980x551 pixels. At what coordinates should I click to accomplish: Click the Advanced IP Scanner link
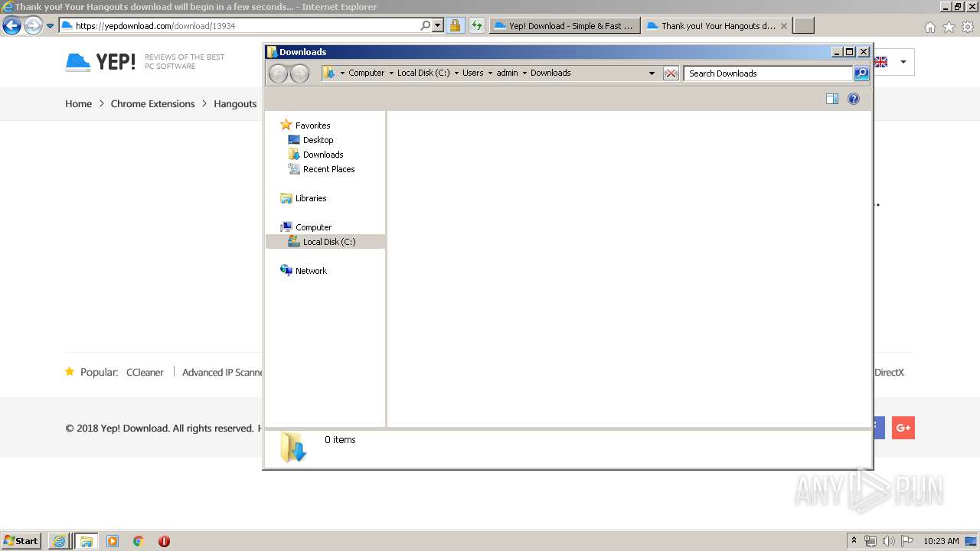coord(222,373)
